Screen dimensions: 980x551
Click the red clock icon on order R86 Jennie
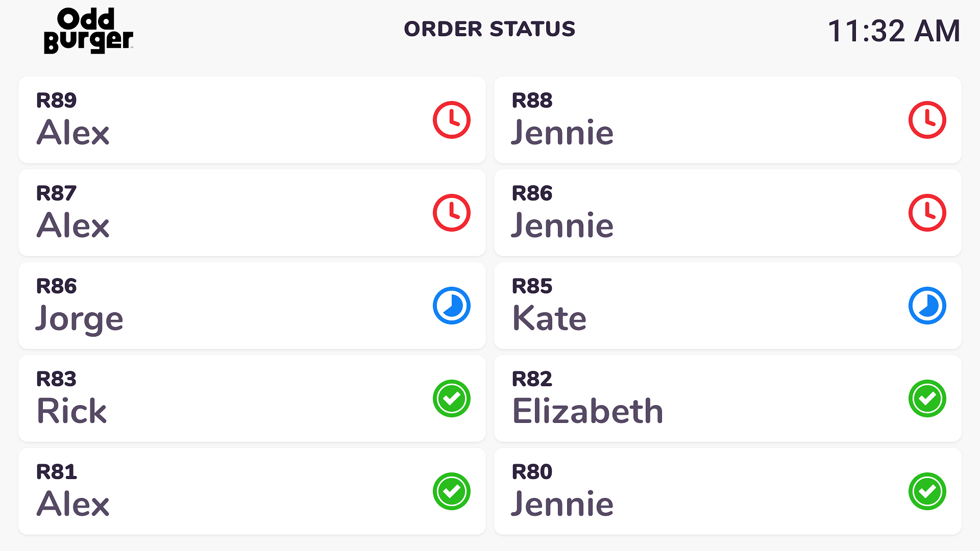pyautogui.click(x=927, y=213)
